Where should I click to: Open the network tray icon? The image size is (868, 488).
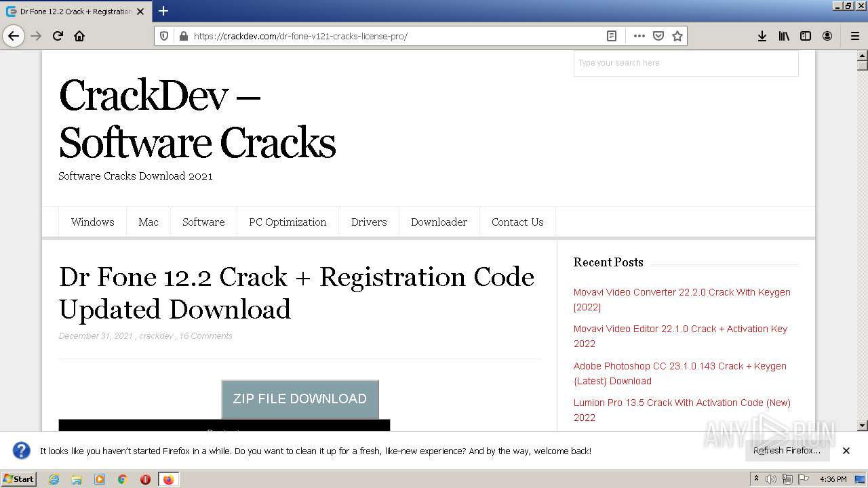pyautogui.click(x=787, y=479)
